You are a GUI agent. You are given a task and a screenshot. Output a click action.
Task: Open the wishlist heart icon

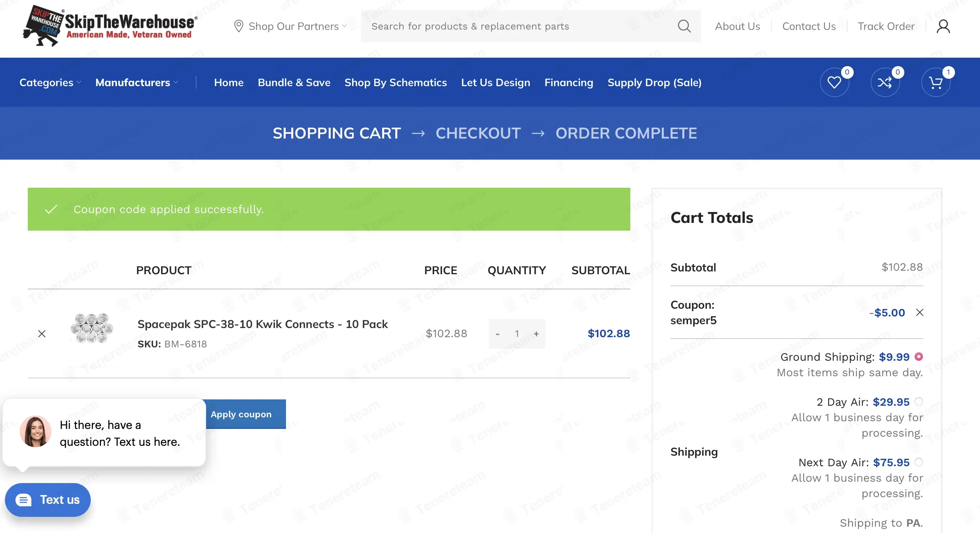[x=834, y=83]
